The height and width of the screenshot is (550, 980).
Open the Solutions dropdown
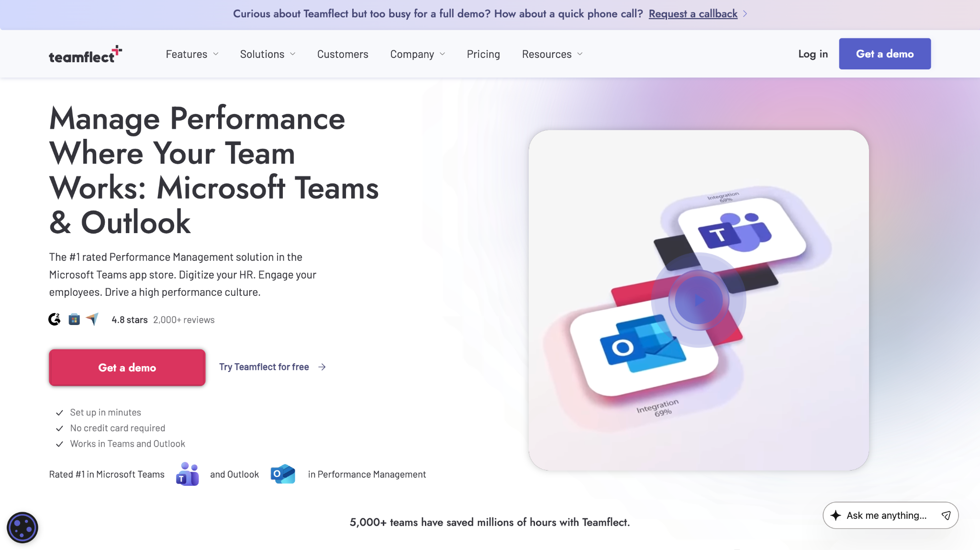[267, 54]
